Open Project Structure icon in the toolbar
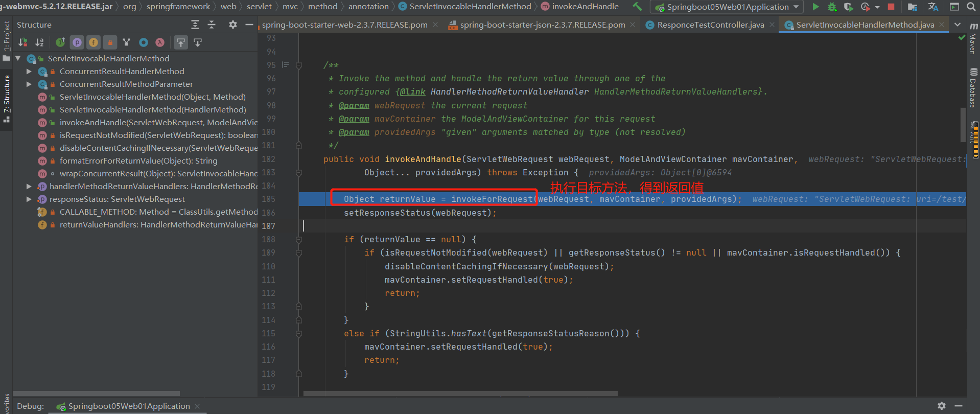This screenshot has height=414, width=980. [x=912, y=7]
